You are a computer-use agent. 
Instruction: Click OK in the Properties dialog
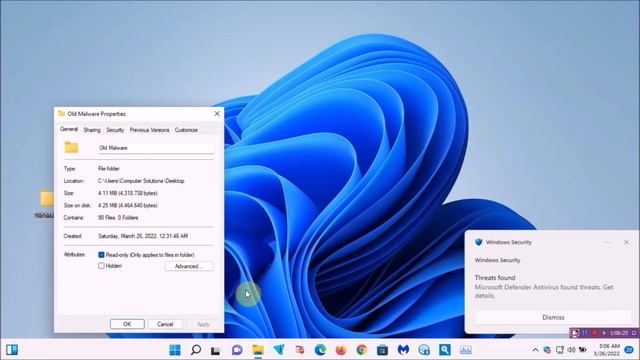127,324
